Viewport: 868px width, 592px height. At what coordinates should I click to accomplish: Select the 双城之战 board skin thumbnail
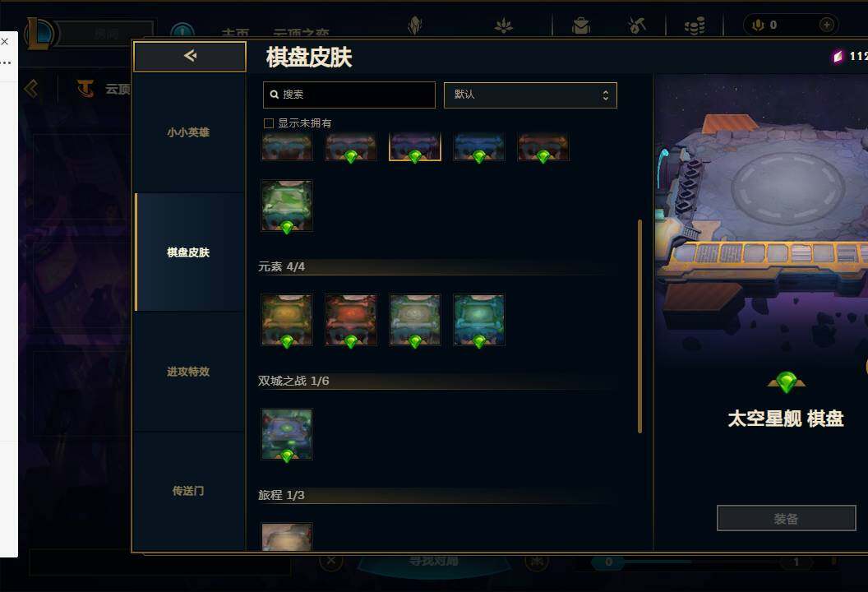click(287, 434)
